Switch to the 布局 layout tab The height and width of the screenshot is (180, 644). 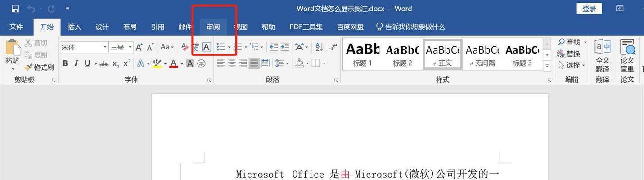[x=130, y=27]
